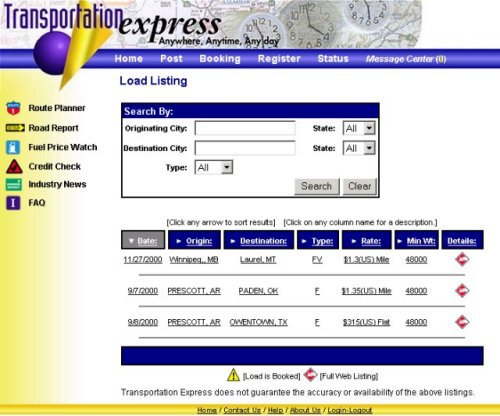The height and width of the screenshot is (416, 500).
Task: Click the $1.35(US) Mile rate link
Action: point(366,291)
